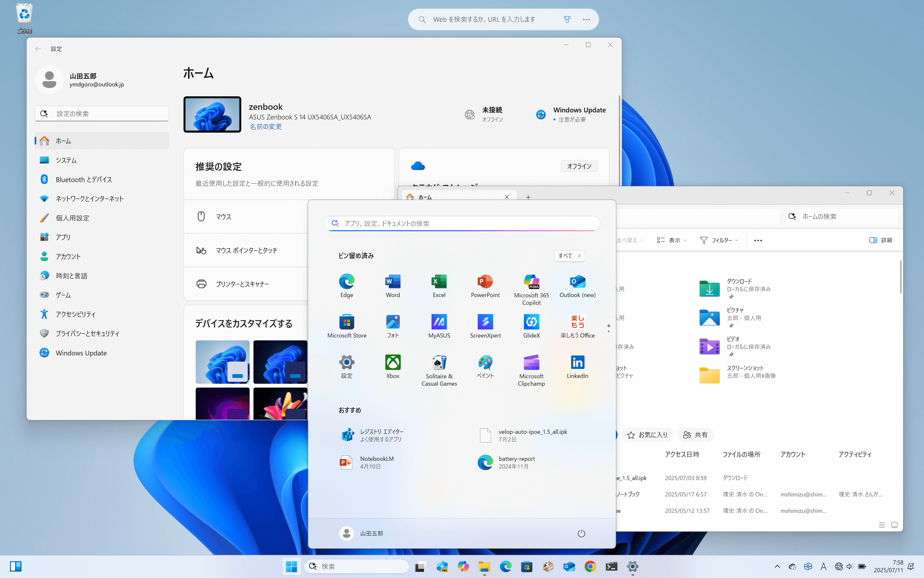Show all apps with すべて button
Image resolution: width=924 pixels, height=578 pixels.
point(569,256)
